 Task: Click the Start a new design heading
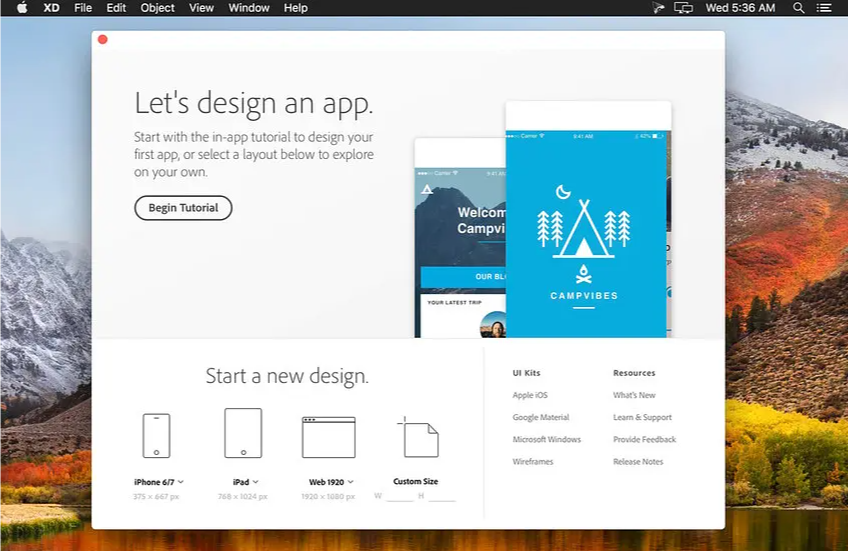287,376
